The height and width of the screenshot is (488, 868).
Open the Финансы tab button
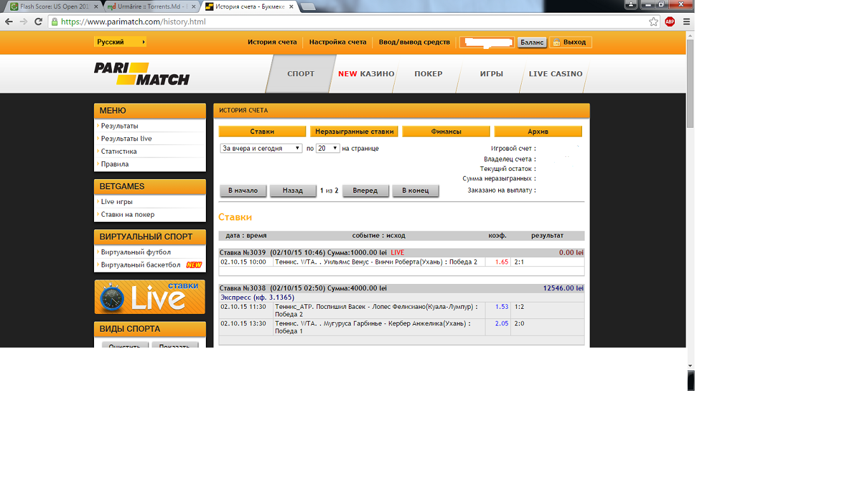(446, 132)
